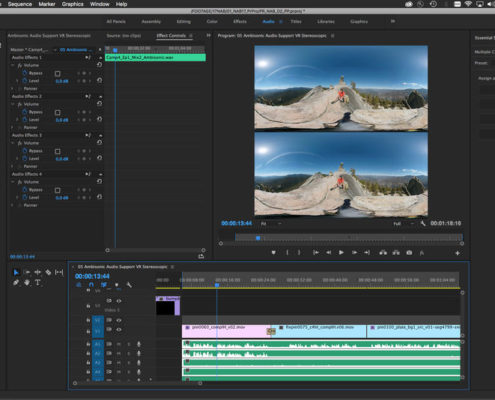Open Program monitor zoom Fit dropdown
This screenshot has width=495, height=400.
point(271,224)
